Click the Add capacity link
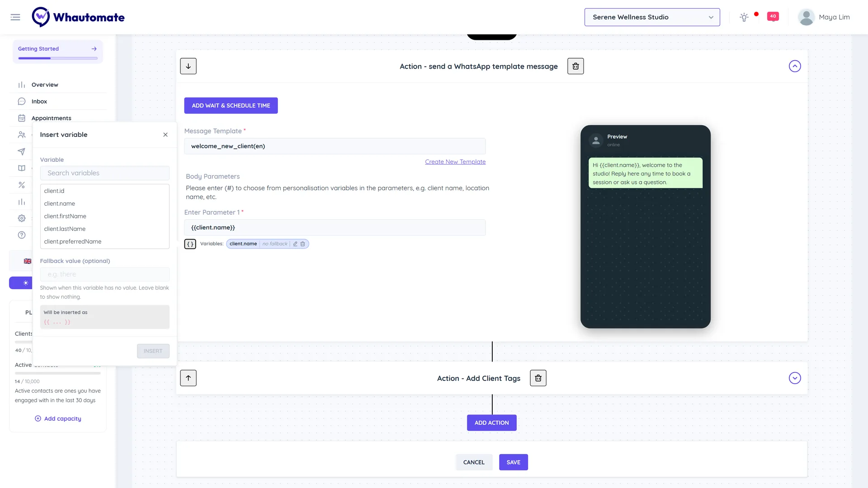Screen dimensions: 868x488 (58, 419)
